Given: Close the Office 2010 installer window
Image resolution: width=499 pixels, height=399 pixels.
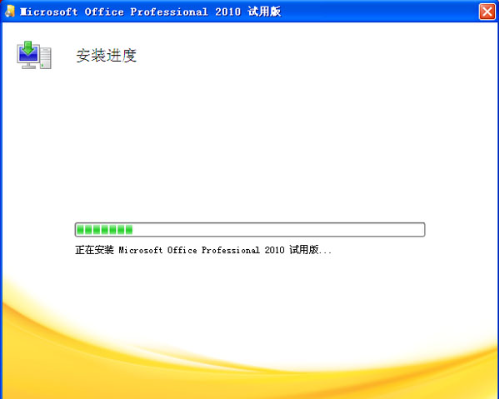Looking at the screenshot, I should pos(487,12).
